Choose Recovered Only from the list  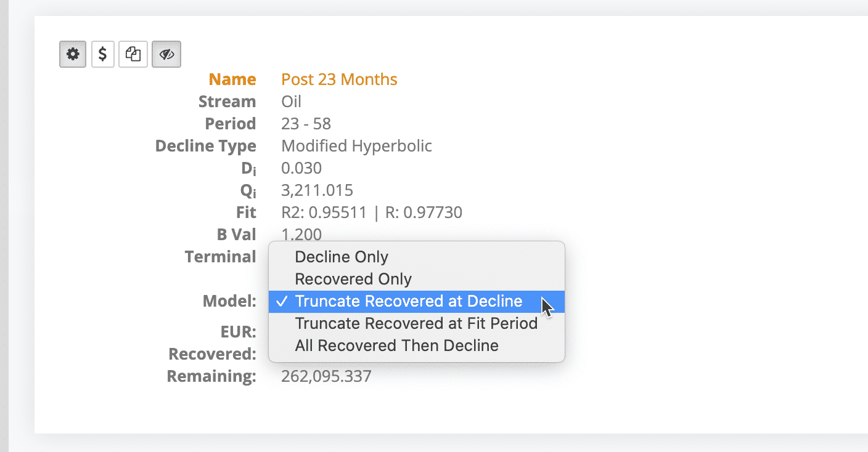[353, 279]
